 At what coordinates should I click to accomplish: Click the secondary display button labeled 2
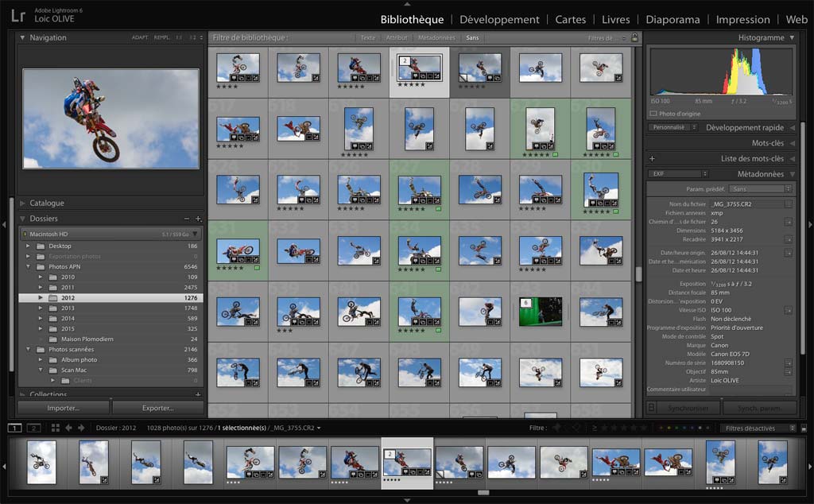point(33,428)
